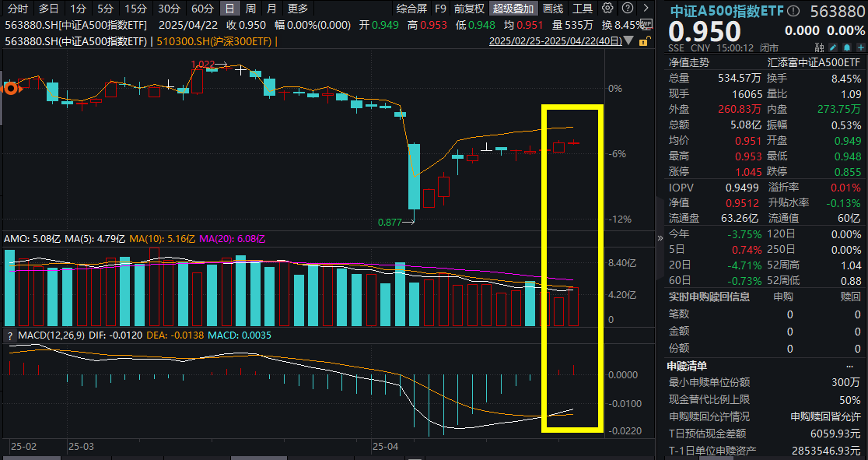Click the MACD indicator question mark icon

tap(10, 335)
